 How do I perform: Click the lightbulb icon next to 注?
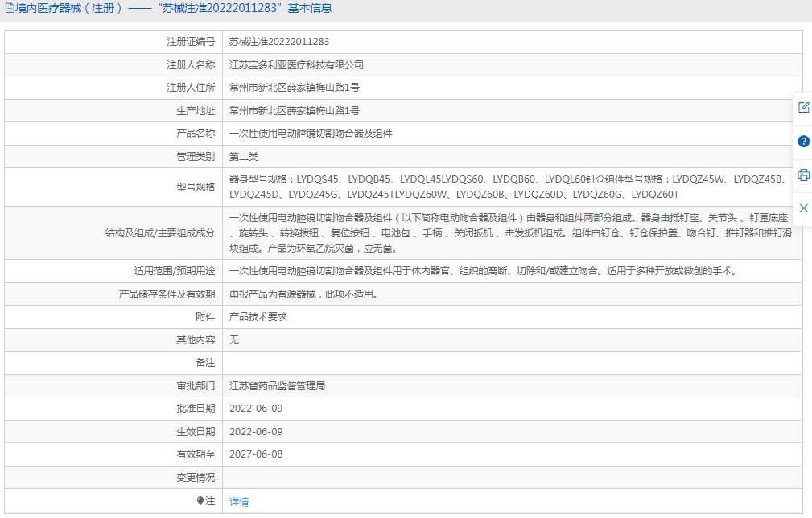coord(200,500)
